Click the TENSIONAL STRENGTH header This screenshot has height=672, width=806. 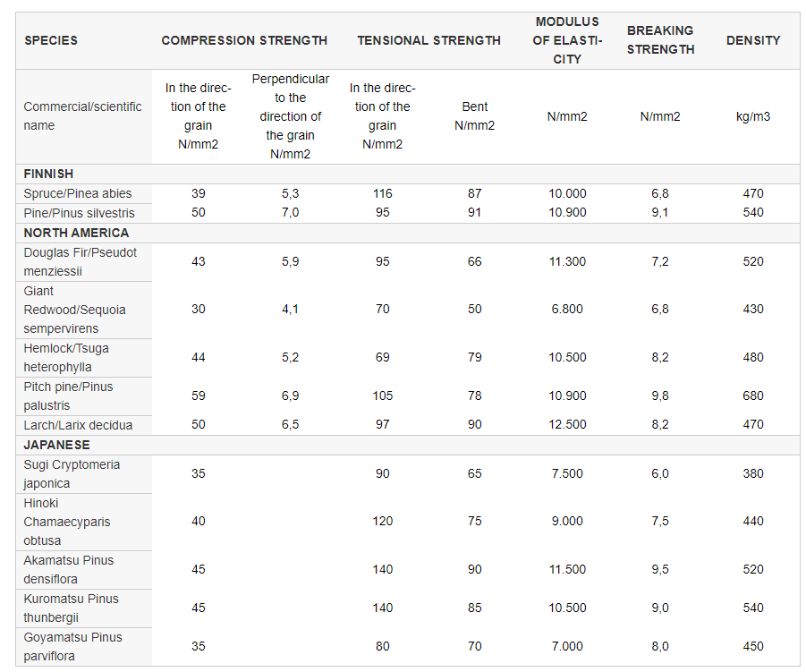coord(428,40)
